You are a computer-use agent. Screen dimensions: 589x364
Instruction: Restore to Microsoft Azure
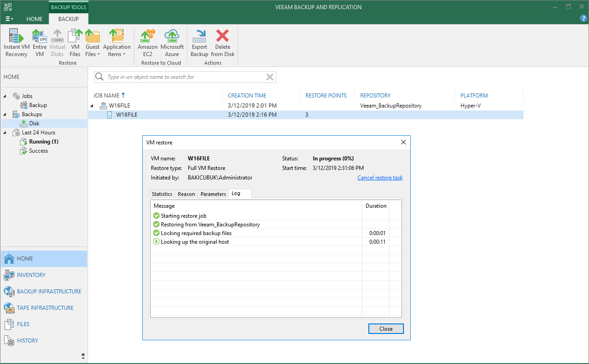[x=172, y=43]
